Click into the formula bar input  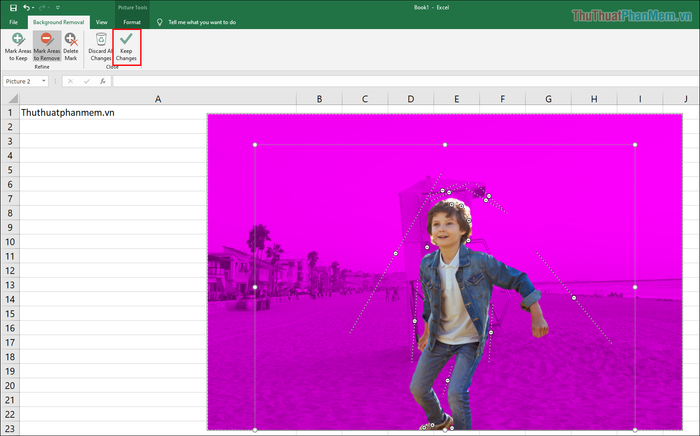[x=405, y=81]
